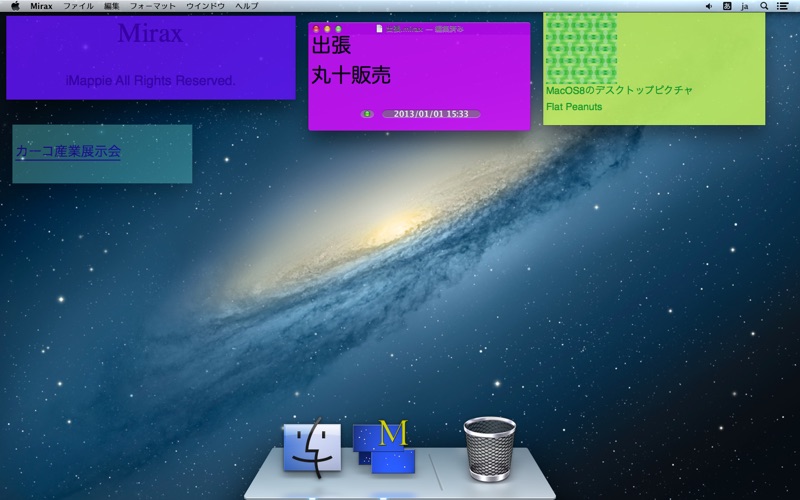This screenshot has width=800, height=500.
Task: Click the MacOS8のデスクトップピクチャ text
Action: coord(619,90)
